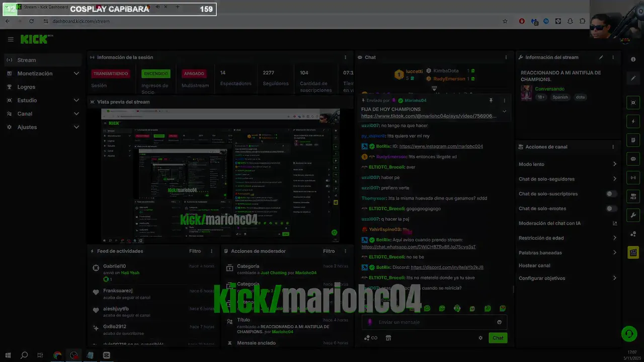Open the Acciones de canal three-dot menu
644x362 pixels.
pos(613,147)
